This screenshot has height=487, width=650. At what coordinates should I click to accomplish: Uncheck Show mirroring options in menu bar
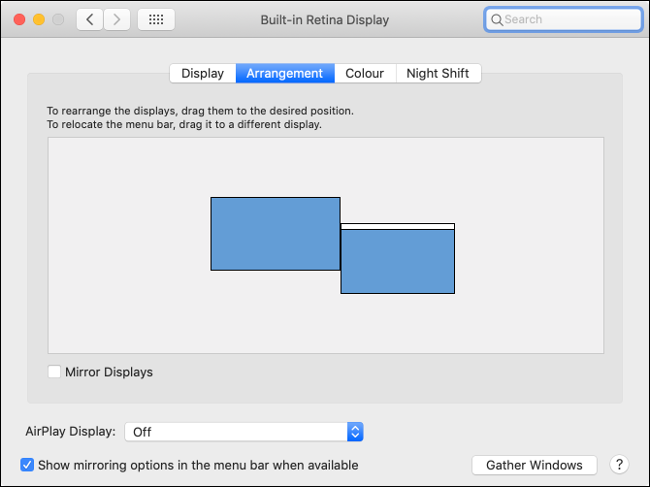28,465
